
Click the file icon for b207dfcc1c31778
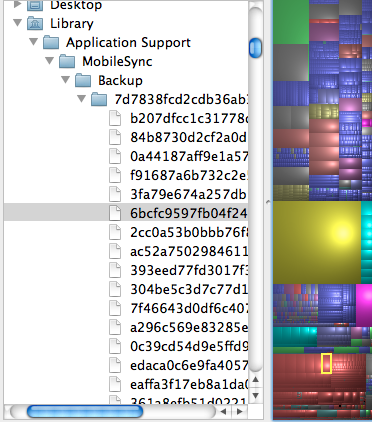click(x=115, y=118)
